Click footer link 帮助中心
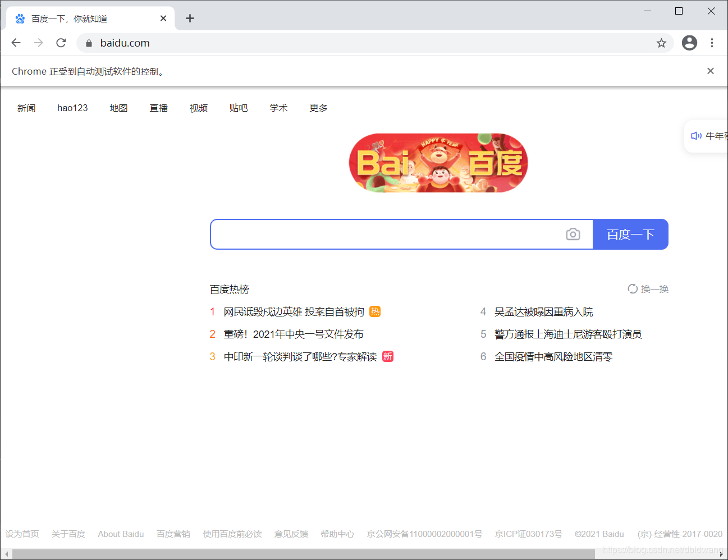728x560 pixels. pyautogui.click(x=337, y=534)
